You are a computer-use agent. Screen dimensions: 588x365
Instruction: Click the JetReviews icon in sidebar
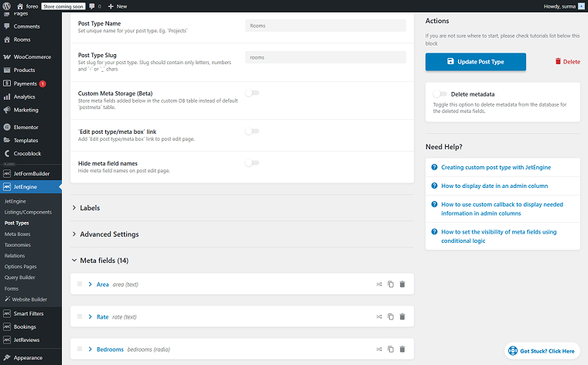(7, 340)
